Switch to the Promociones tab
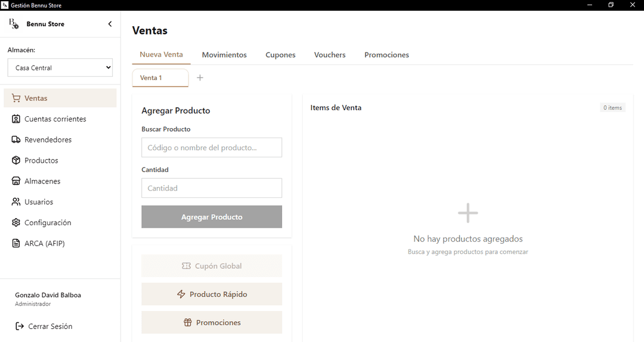Viewport: 644px width, 342px height. pos(386,55)
